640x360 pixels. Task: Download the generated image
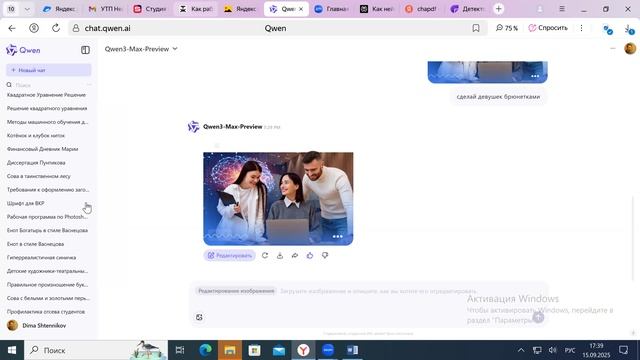(280, 256)
